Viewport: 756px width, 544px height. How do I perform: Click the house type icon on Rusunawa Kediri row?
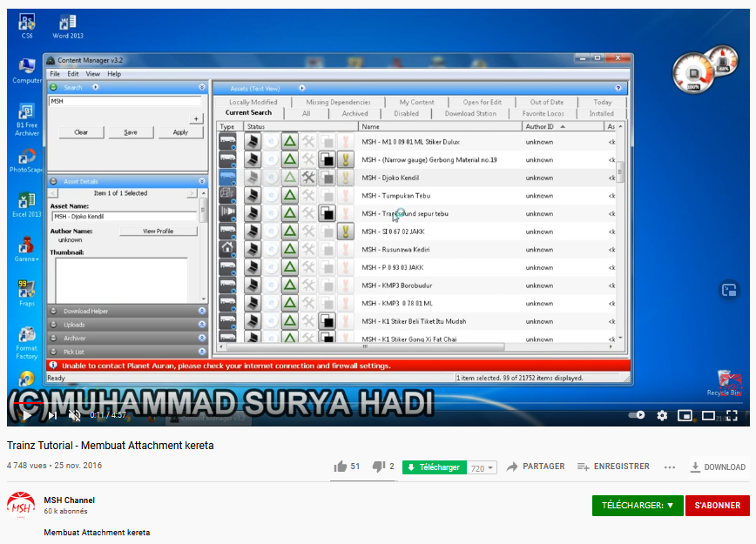227,249
